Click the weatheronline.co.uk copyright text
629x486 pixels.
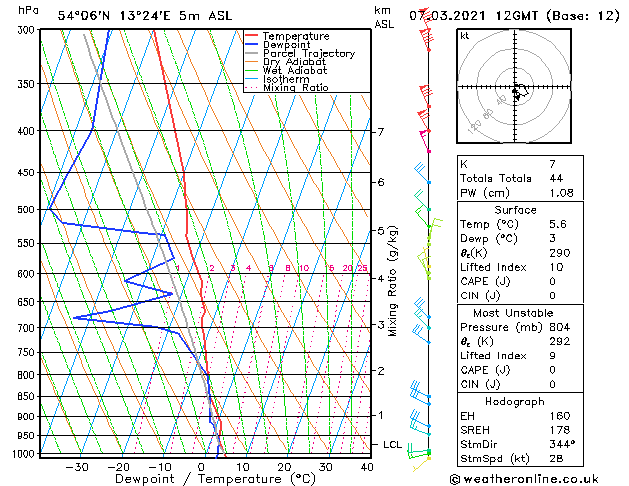524,479
